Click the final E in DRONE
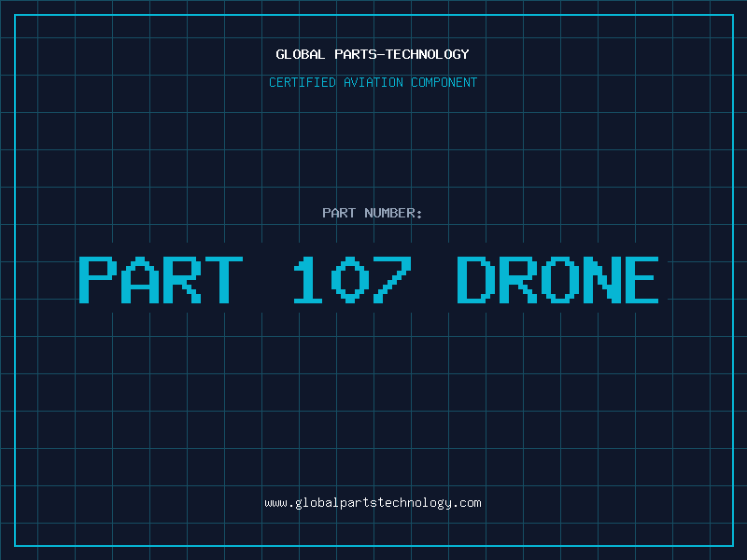 tap(641, 279)
